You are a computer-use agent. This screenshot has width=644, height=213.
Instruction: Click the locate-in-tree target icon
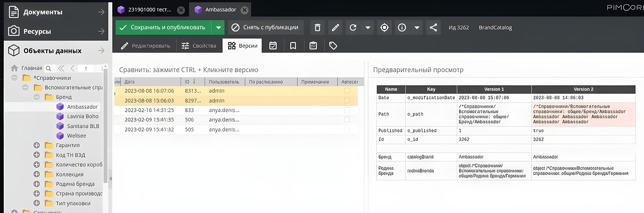(384, 27)
